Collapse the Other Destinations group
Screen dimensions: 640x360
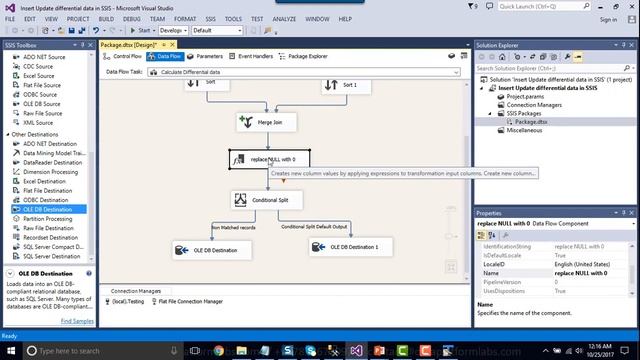(x=8, y=134)
